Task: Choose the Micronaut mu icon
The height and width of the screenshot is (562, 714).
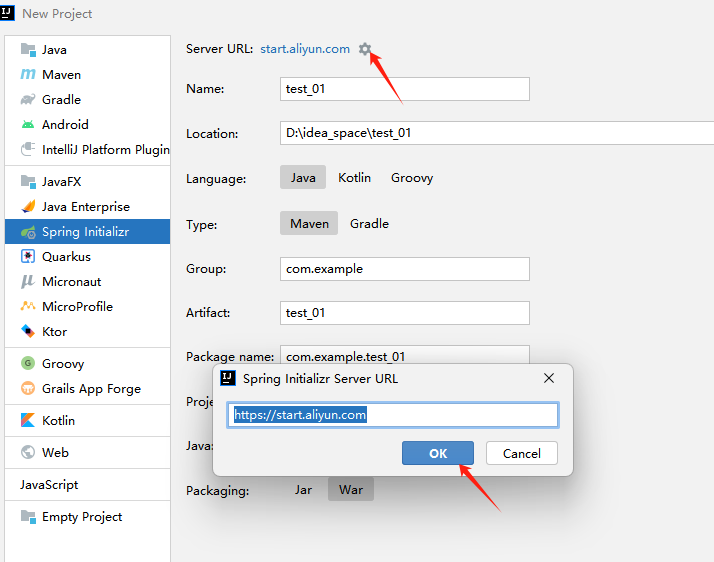Action: pyautogui.click(x=28, y=281)
